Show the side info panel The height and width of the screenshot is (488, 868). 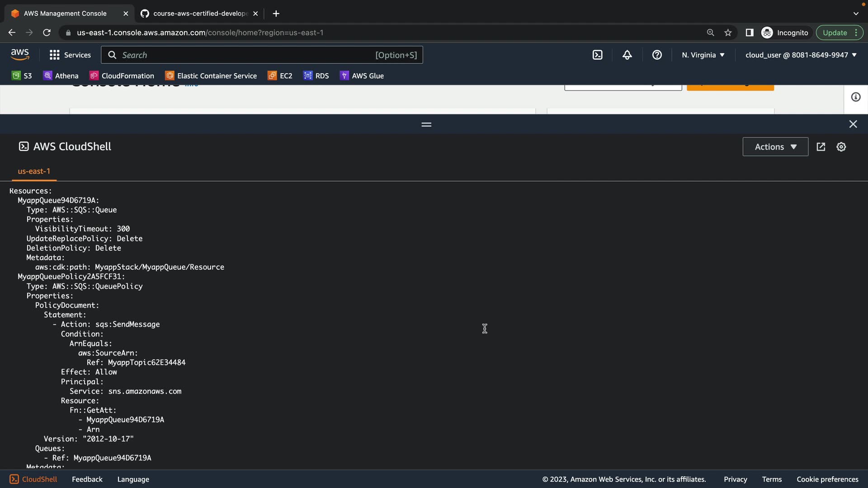click(855, 97)
